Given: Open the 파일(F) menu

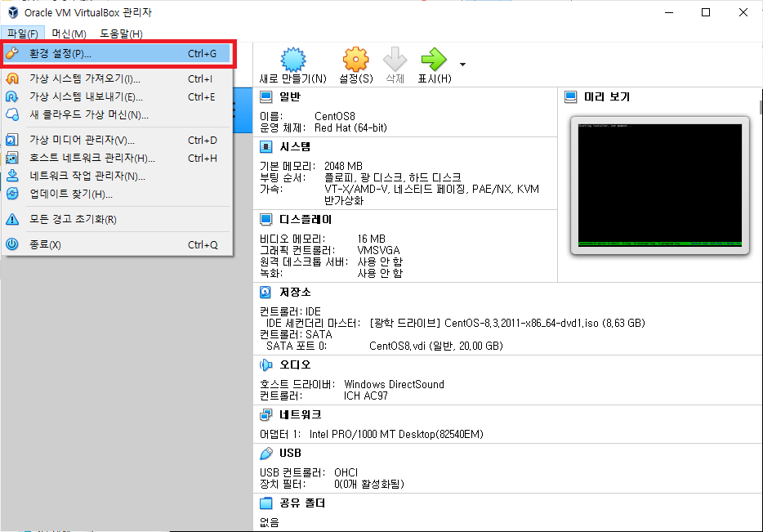Looking at the screenshot, I should coord(23,34).
